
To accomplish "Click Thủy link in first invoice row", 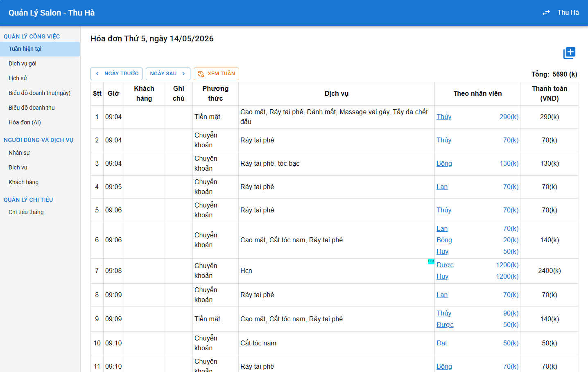I will coord(444,117).
